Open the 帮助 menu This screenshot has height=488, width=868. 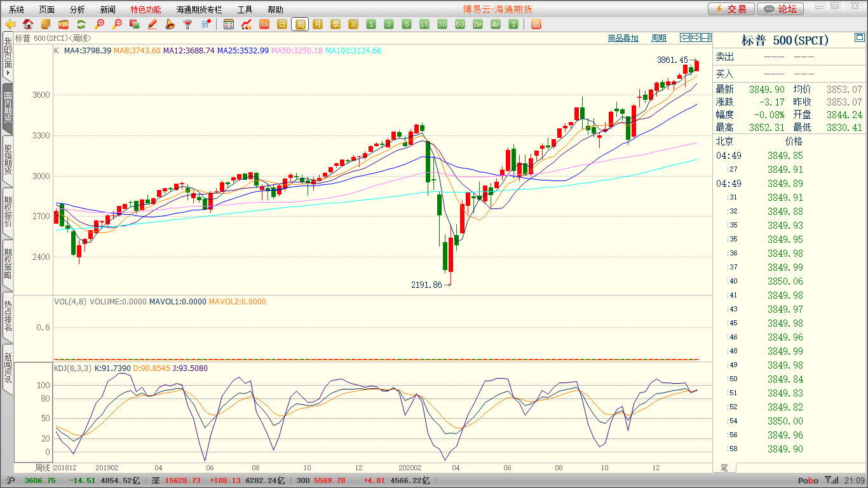pyautogui.click(x=276, y=10)
